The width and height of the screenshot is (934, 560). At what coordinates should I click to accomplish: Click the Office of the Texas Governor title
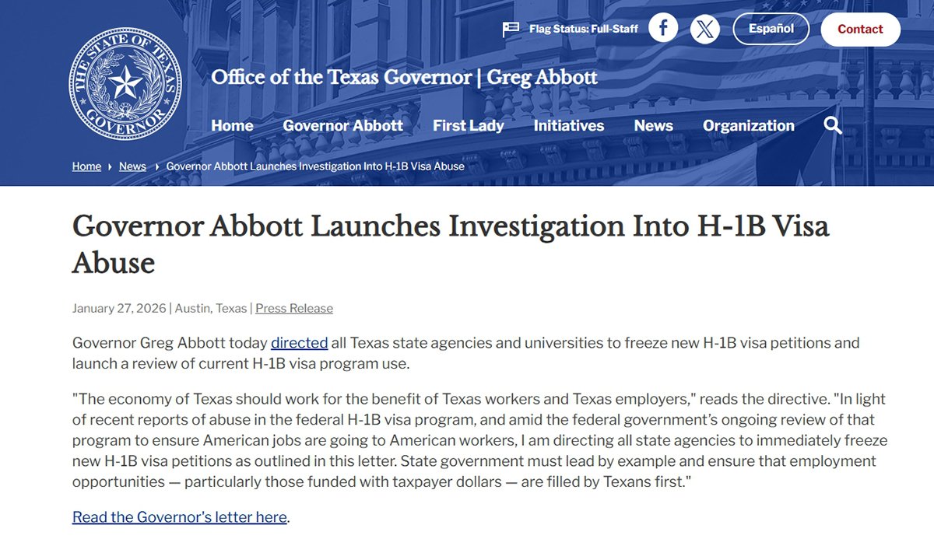pos(404,78)
